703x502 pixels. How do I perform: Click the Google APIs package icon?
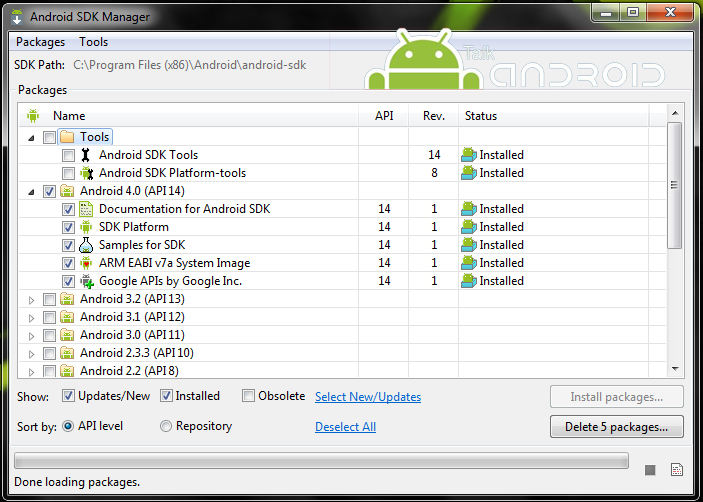point(86,281)
